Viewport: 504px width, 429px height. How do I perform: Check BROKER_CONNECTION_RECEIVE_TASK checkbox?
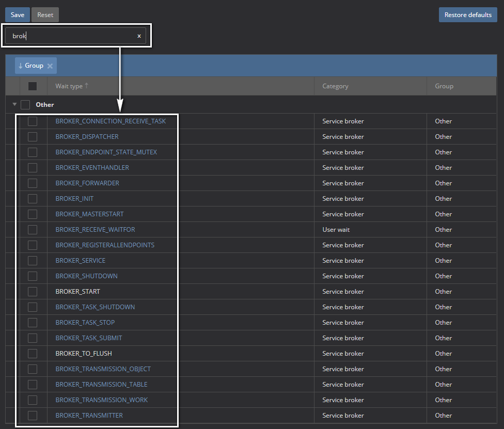click(33, 121)
